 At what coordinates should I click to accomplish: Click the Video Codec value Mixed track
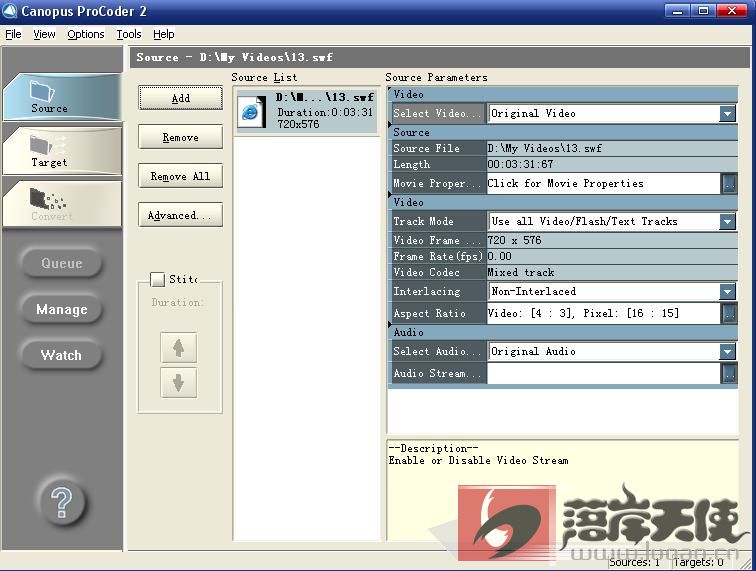[x=521, y=272]
